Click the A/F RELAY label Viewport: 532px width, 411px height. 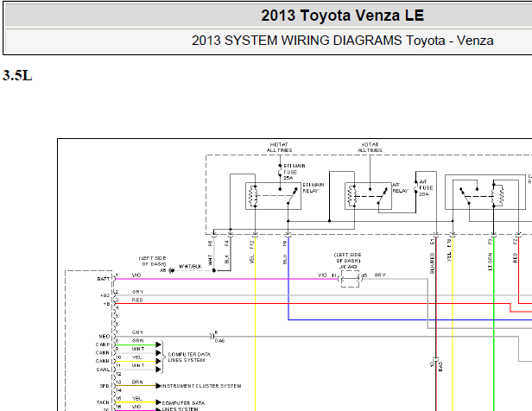coord(401,188)
